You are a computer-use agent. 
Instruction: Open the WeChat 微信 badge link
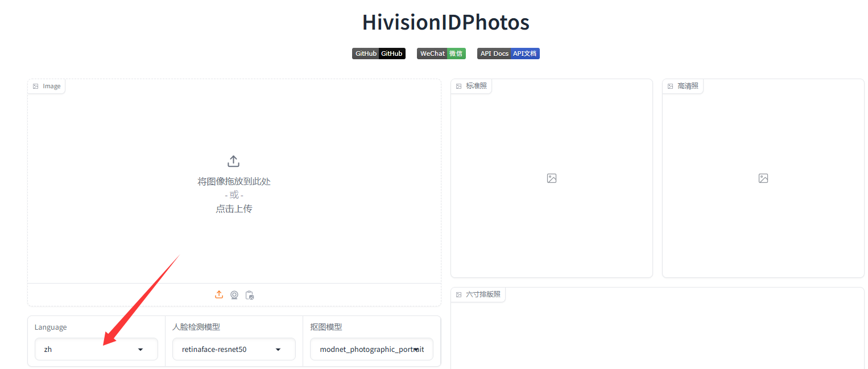(441, 54)
